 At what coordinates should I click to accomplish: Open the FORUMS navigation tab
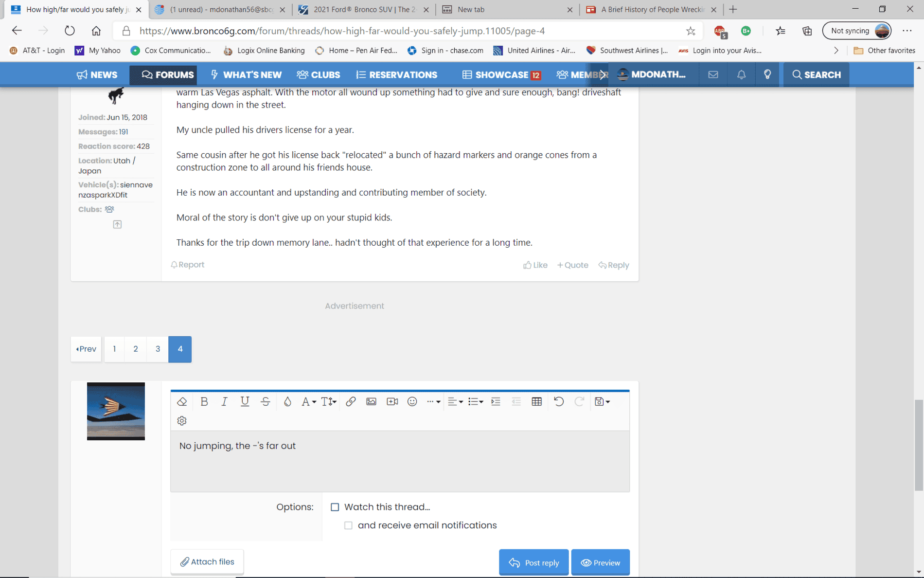pos(167,74)
